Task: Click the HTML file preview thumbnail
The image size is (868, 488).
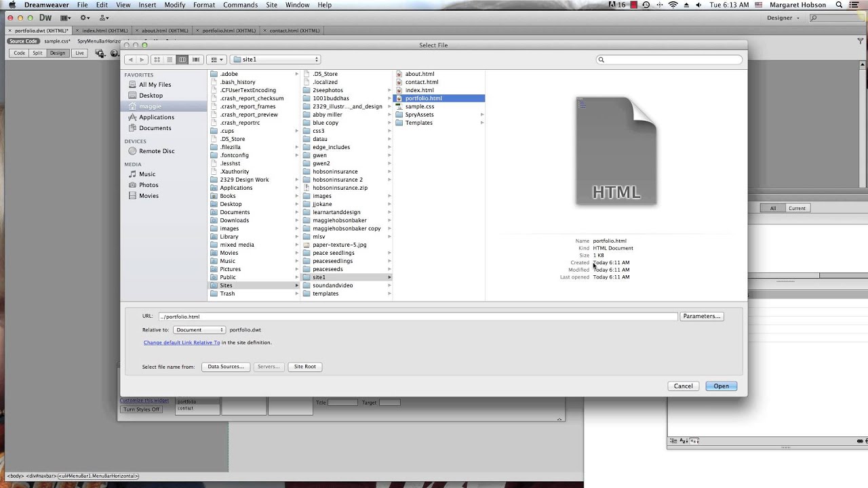Action: tap(616, 150)
